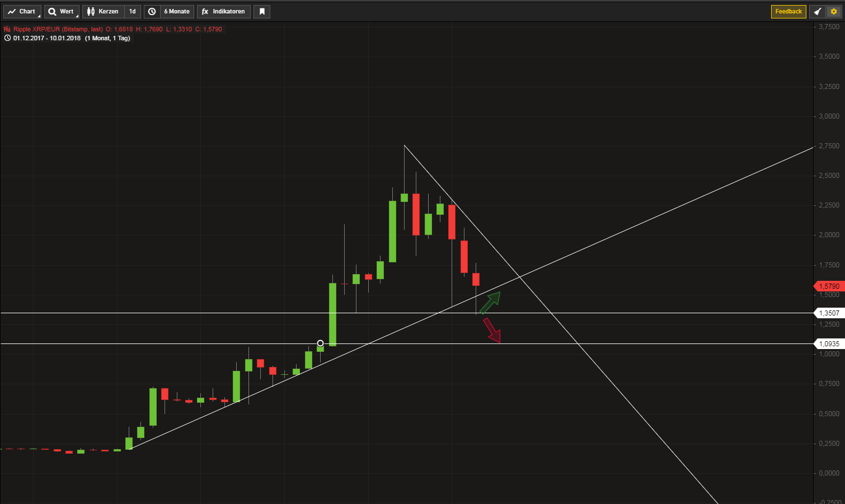The image size is (845, 504).
Task: Click the Ripple XRP/EUR instrument label
Action: (x=58, y=29)
